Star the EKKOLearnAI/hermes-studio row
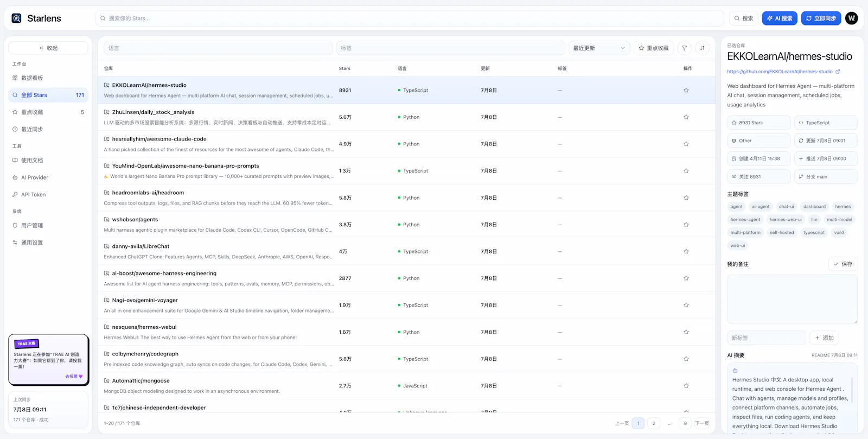This screenshot has height=439, width=868. tap(686, 91)
